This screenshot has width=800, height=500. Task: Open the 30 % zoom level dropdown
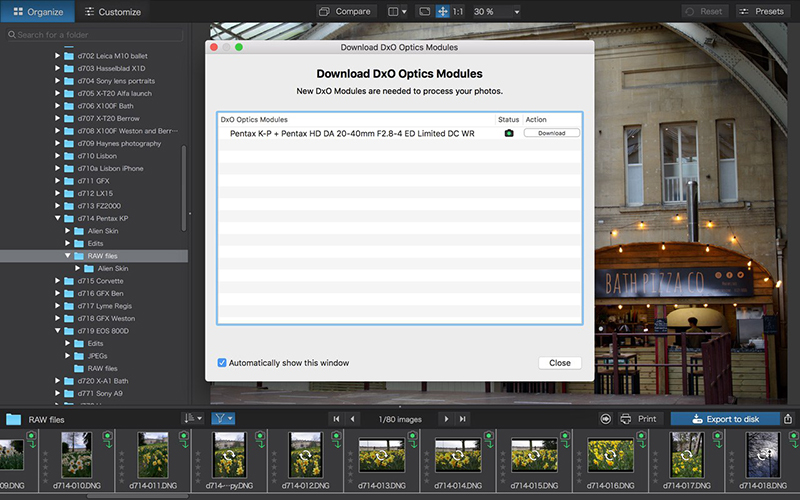pos(496,12)
